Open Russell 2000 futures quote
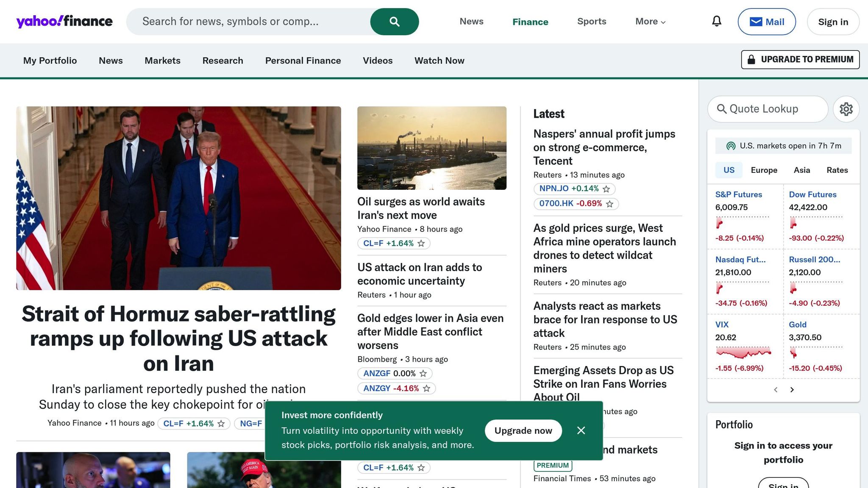Viewport: 868px width, 488px height. point(814,260)
